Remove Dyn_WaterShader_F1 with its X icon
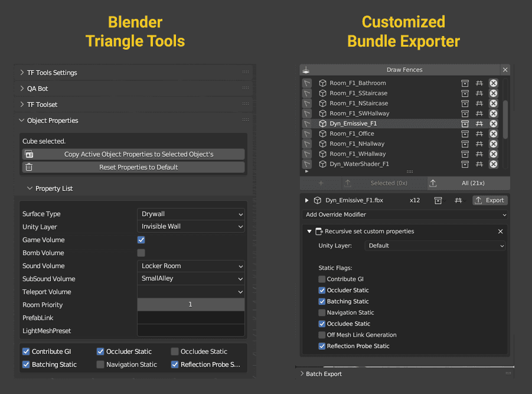 pyautogui.click(x=493, y=164)
